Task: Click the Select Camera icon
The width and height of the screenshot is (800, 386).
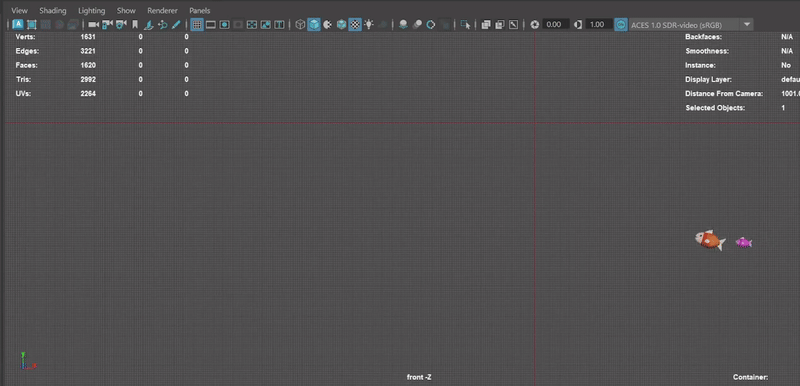Action: coord(93,24)
